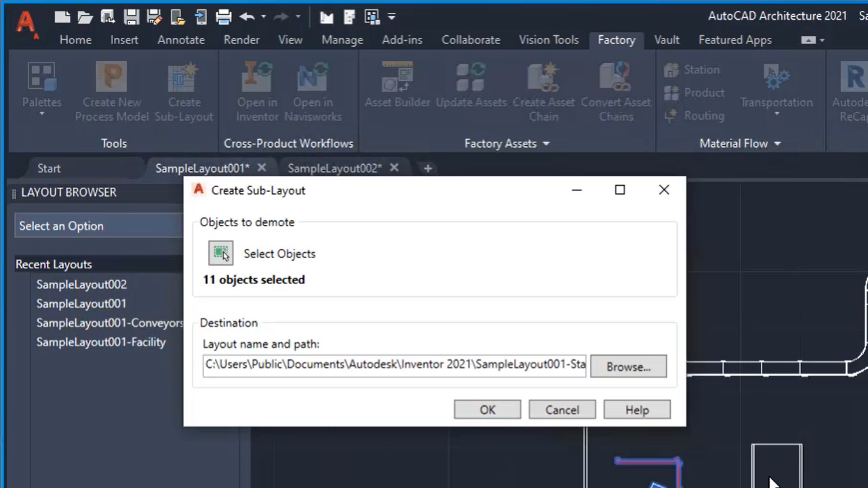Switch to the Render ribbon tab
This screenshot has width=868, height=488.
[x=241, y=40]
